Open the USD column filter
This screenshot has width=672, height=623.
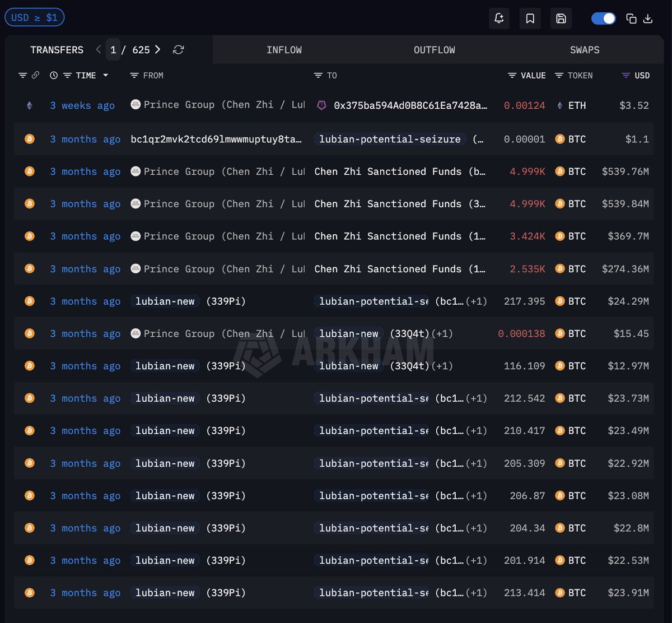(x=626, y=76)
